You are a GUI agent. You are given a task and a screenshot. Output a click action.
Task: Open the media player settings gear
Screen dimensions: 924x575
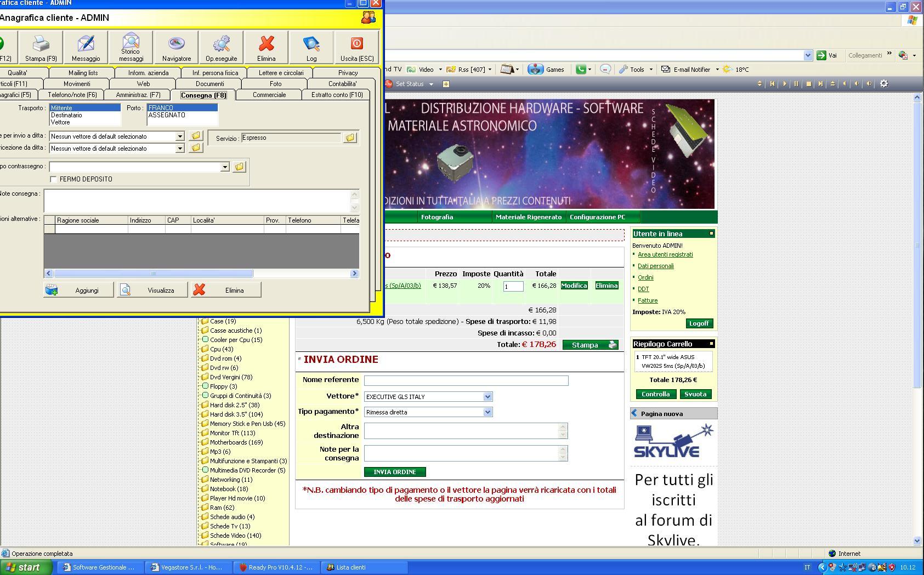click(884, 84)
